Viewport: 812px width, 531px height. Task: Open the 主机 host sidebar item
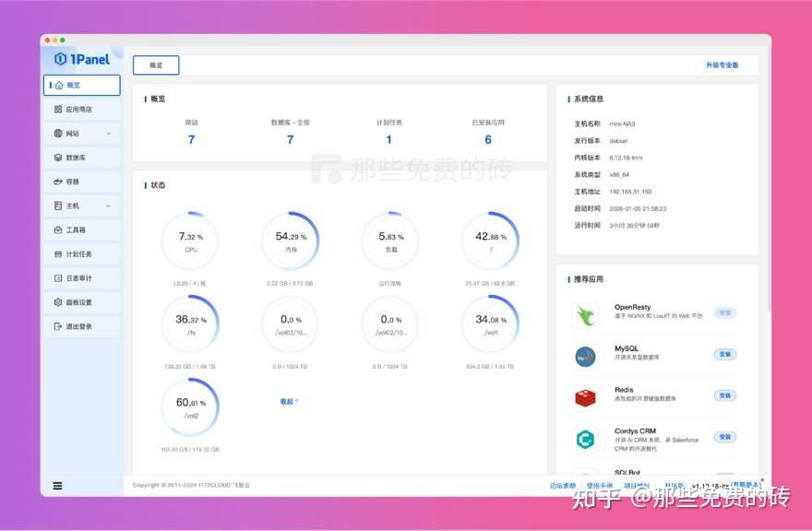82,206
